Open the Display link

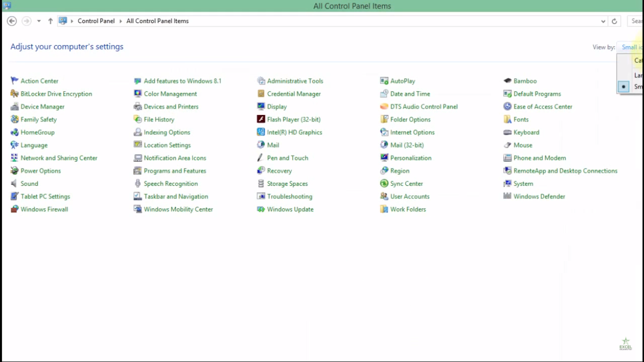tap(277, 107)
